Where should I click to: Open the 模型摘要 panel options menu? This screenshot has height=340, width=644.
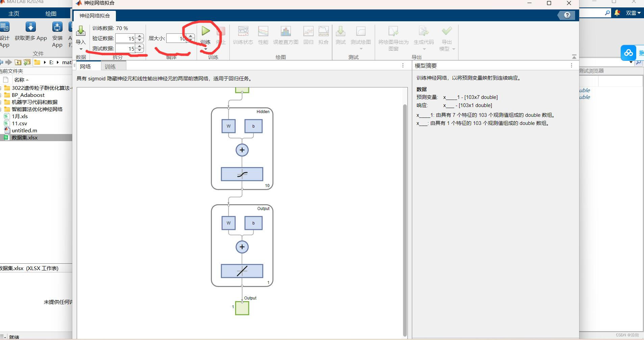click(x=571, y=66)
